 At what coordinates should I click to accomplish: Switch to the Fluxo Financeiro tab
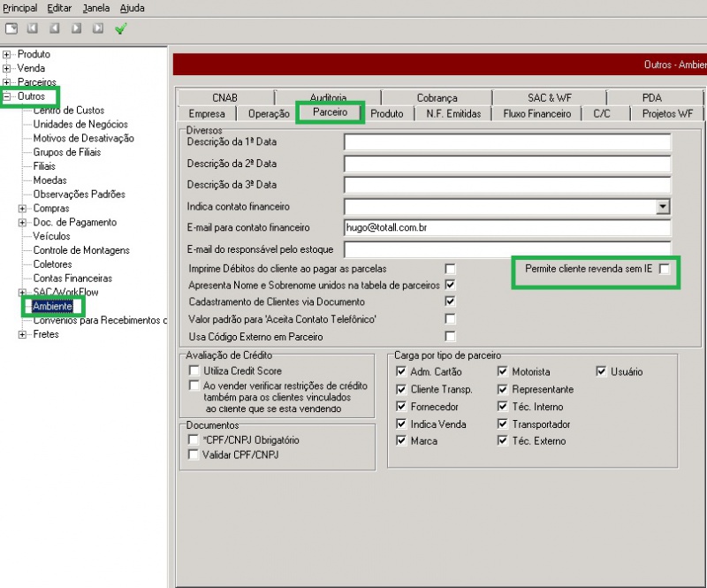click(537, 113)
